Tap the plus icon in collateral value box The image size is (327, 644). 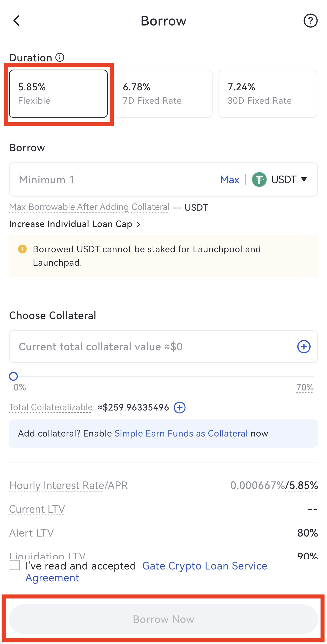pyautogui.click(x=303, y=347)
